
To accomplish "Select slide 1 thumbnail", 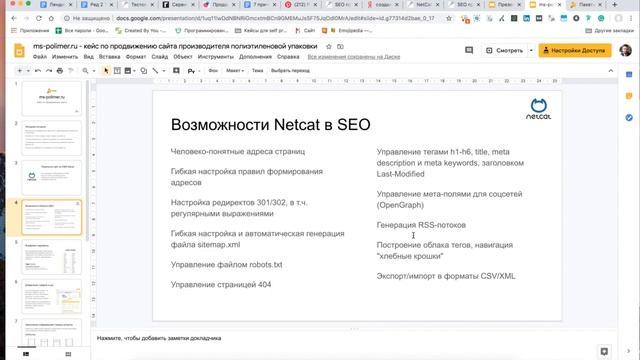I will 51,98.
